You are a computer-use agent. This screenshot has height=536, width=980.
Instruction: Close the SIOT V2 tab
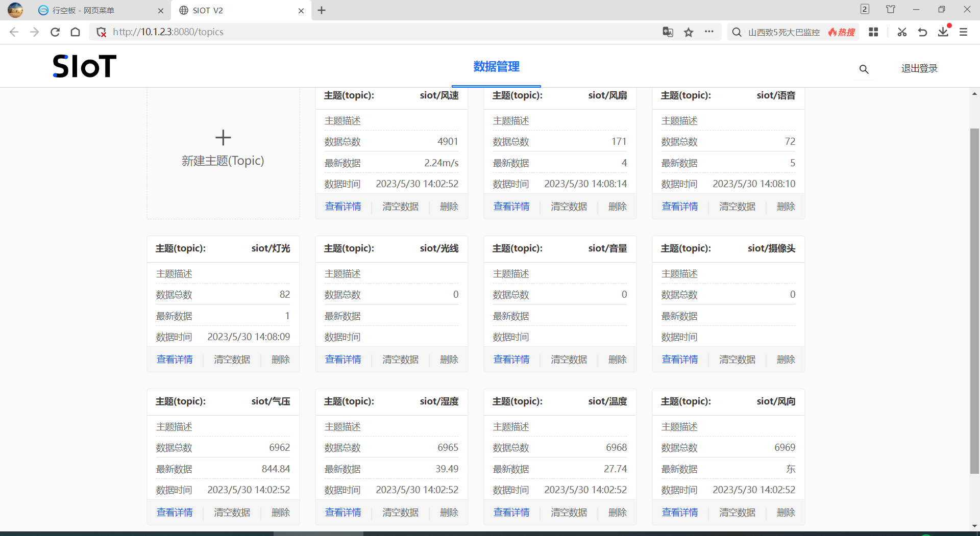(301, 10)
